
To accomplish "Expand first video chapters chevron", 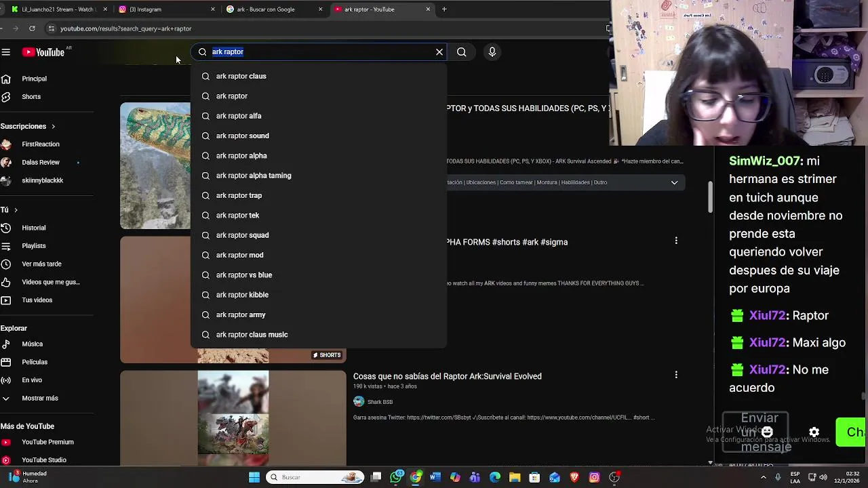I will tap(674, 182).
